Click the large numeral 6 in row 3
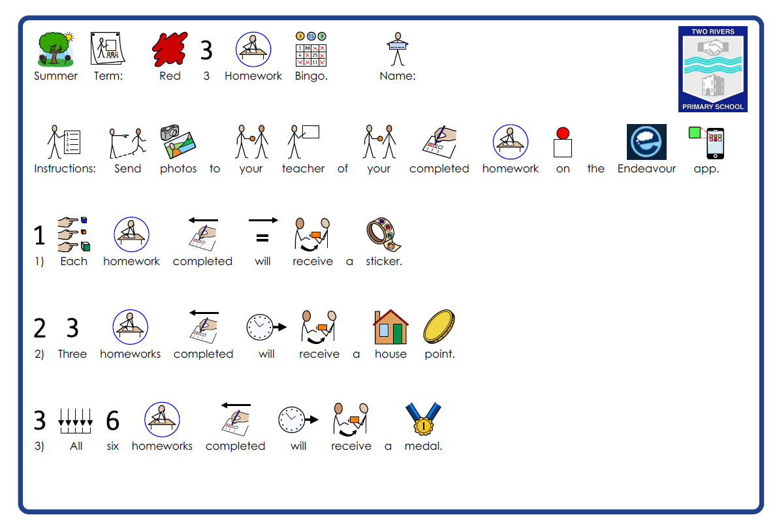The height and width of the screenshot is (532, 777). point(112,420)
